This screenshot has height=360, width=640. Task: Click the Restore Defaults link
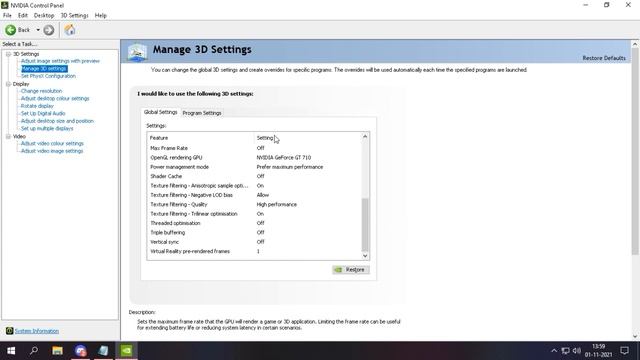604,58
